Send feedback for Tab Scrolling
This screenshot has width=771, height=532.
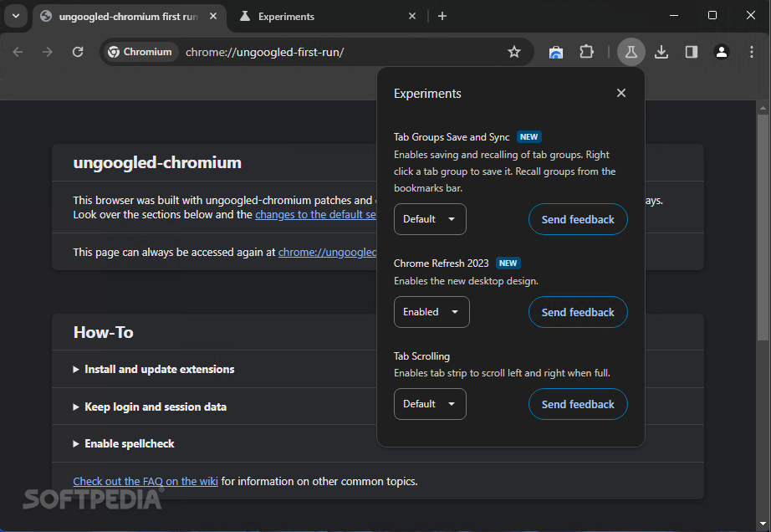point(578,404)
